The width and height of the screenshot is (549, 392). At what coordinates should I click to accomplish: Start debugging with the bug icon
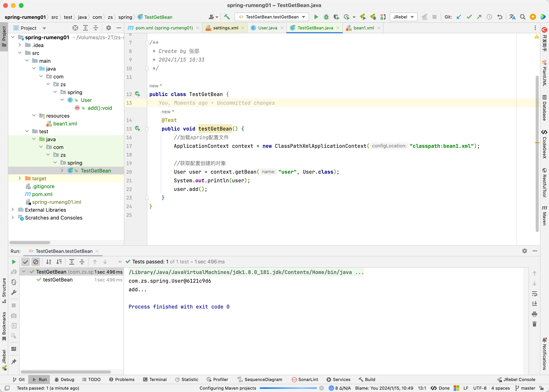pos(326,17)
